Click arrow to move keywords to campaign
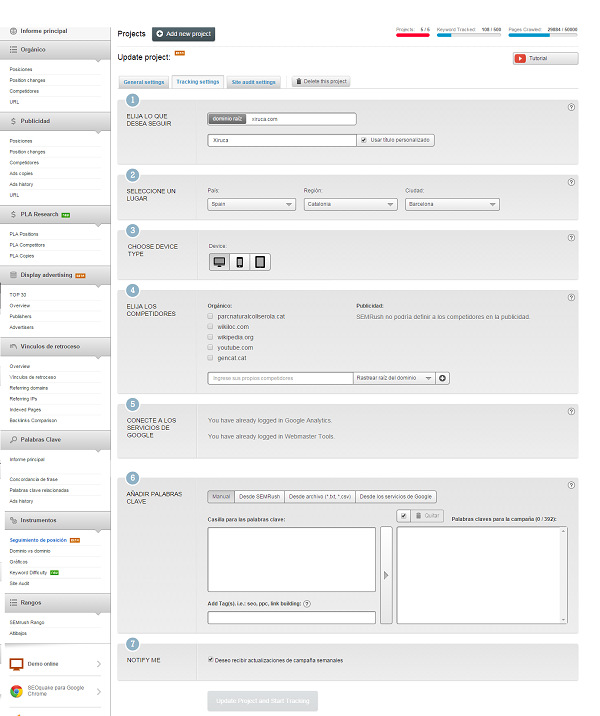Image resolution: width=600 pixels, height=716 pixels. (386, 575)
